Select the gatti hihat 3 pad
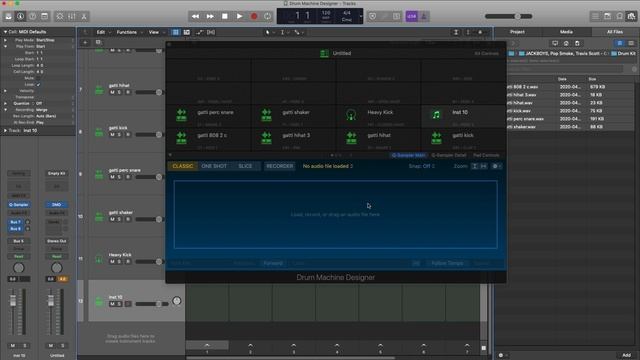The width and height of the screenshot is (640, 360). pyautogui.click(x=293, y=139)
